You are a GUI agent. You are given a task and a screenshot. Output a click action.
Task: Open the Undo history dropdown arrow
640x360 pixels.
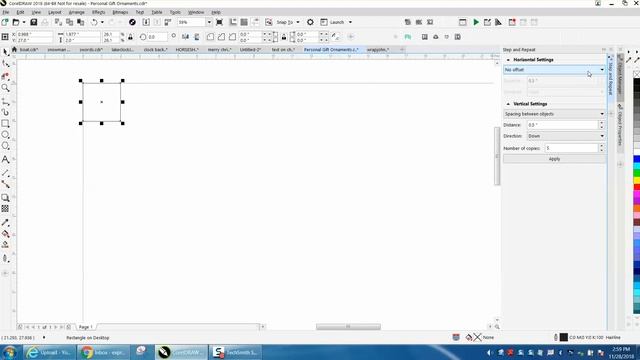(x=102, y=22)
